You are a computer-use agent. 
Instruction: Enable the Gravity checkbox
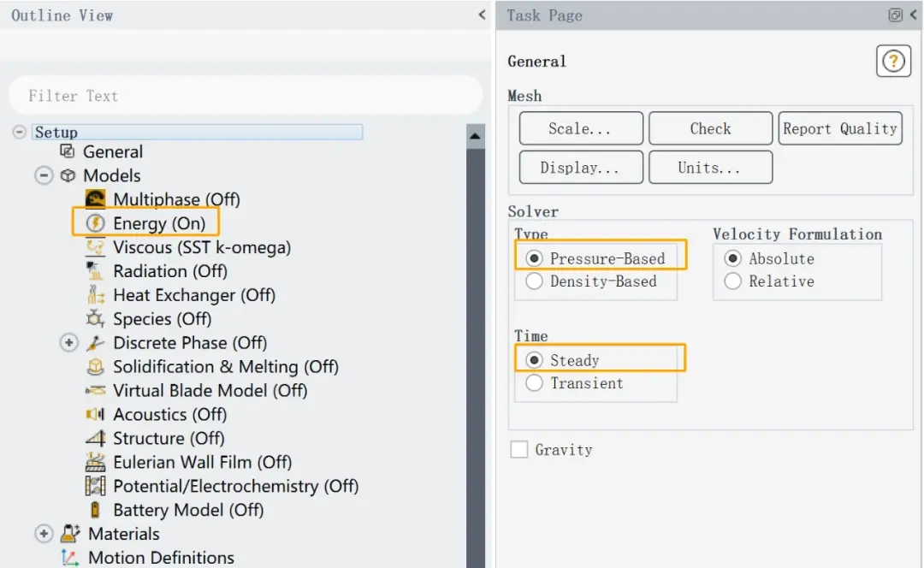[x=519, y=450]
